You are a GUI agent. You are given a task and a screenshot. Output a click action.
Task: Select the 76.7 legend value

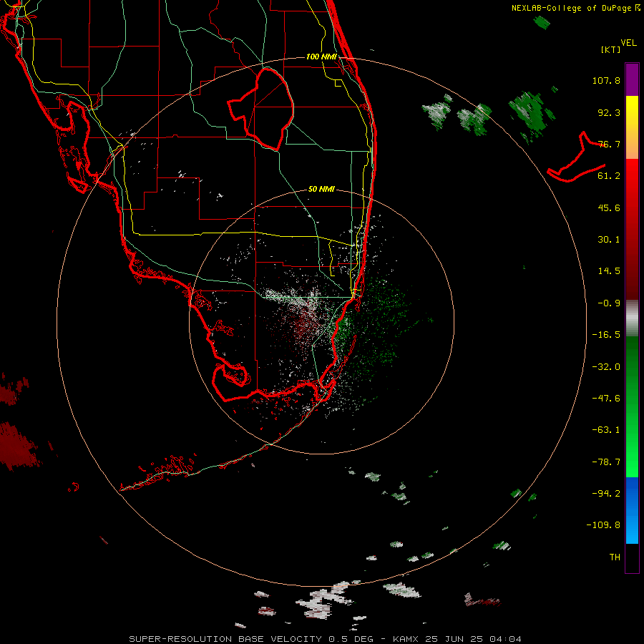[609, 144]
